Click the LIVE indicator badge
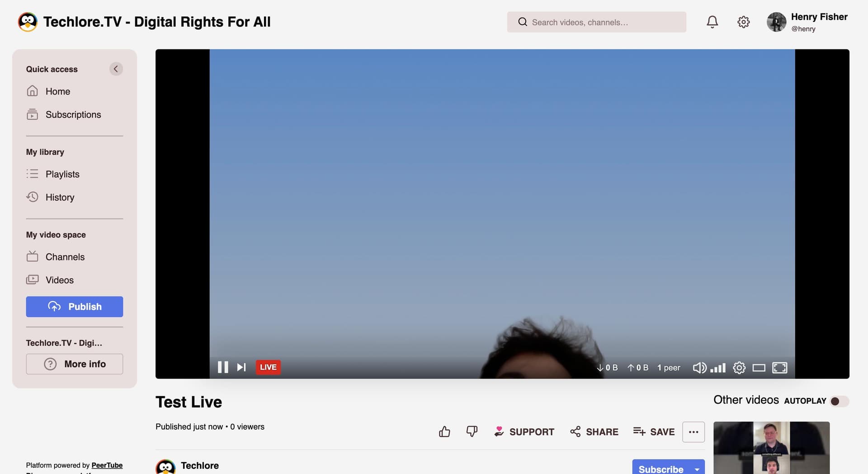 point(268,367)
